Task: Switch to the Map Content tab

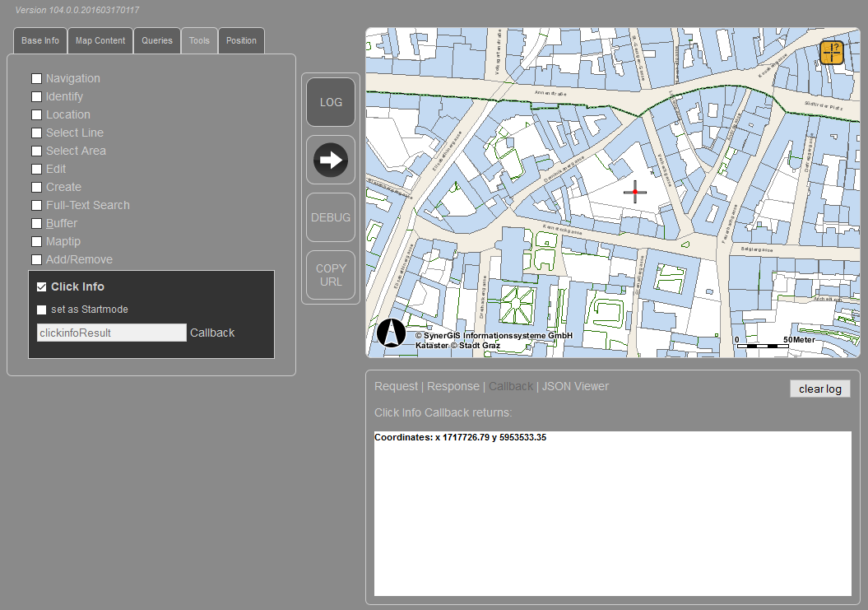Action: (100, 40)
